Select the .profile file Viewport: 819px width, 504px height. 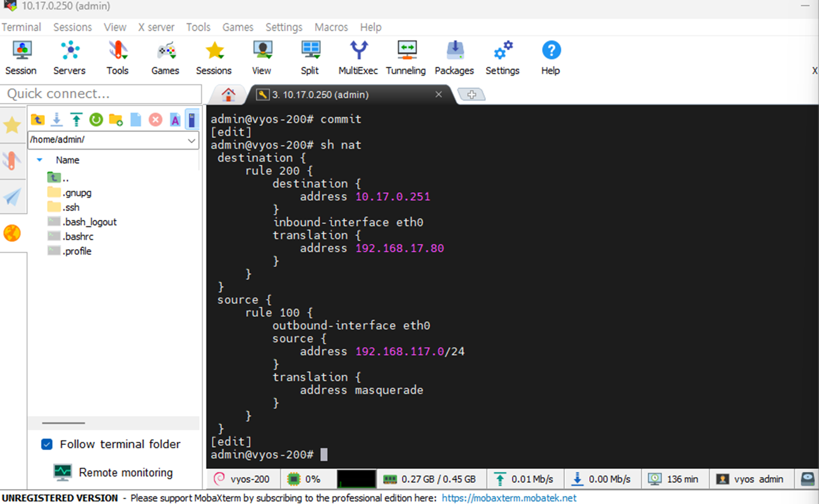pos(69,251)
